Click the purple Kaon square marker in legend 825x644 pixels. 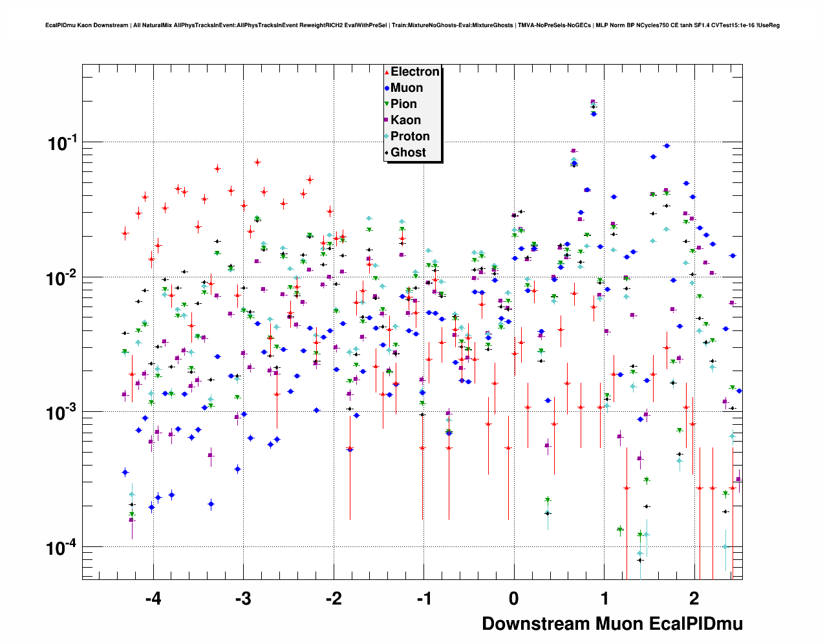[387, 120]
